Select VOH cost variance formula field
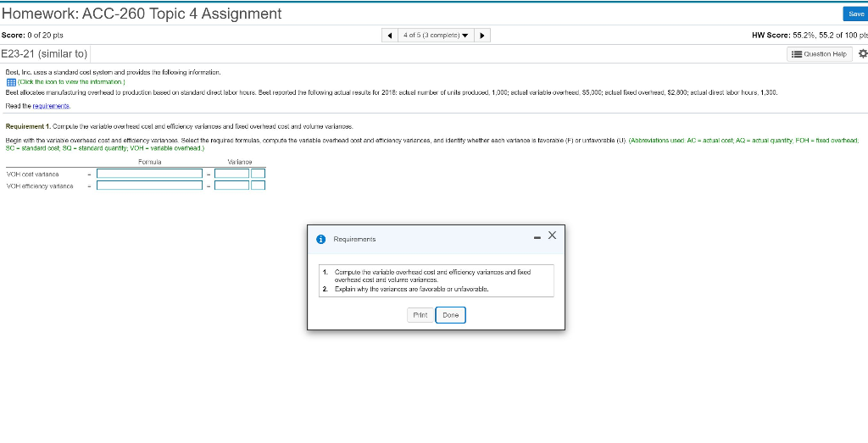 pyautogui.click(x=149, y=174)
